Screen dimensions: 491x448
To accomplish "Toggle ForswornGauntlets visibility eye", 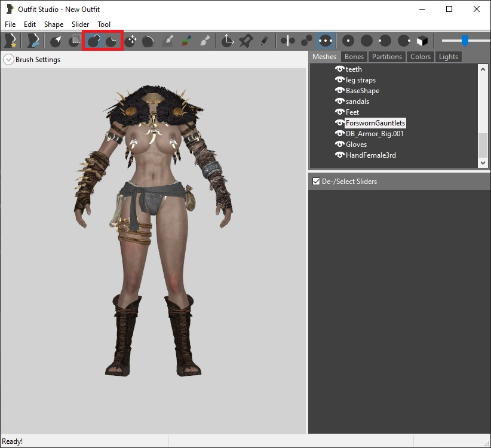I will (x=339, y=122).
